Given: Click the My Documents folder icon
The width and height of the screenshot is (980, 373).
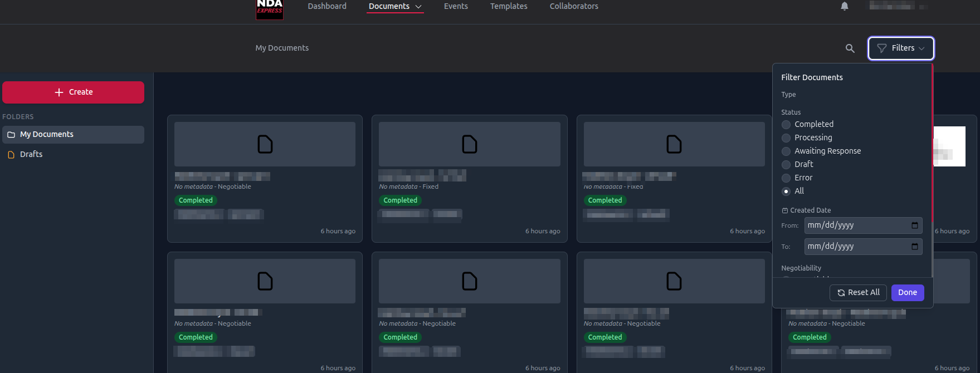Looking at the screenshot, I should pos(11,135).
